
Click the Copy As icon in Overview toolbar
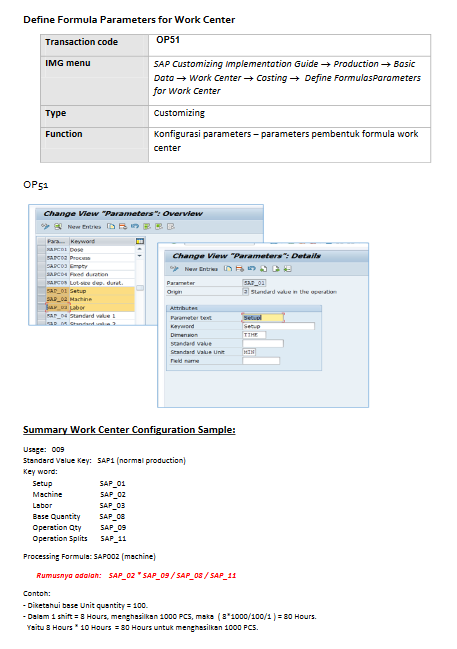(x=111, y=226)
